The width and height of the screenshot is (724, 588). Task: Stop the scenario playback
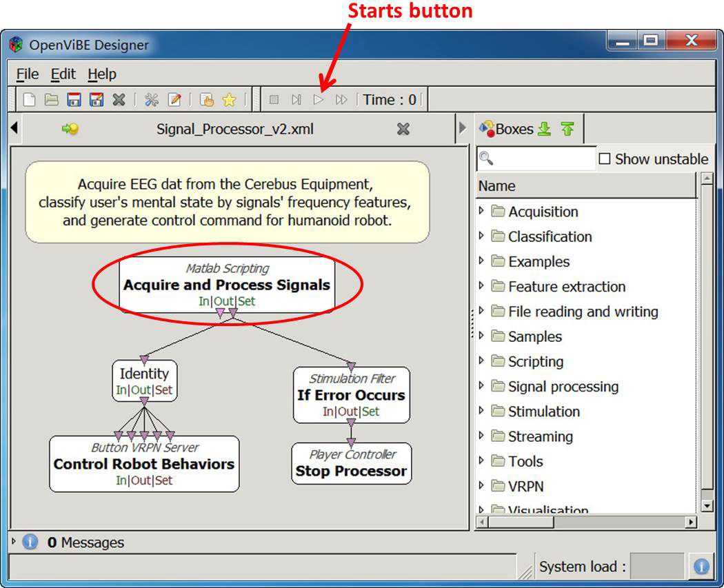tap(274, 100)
